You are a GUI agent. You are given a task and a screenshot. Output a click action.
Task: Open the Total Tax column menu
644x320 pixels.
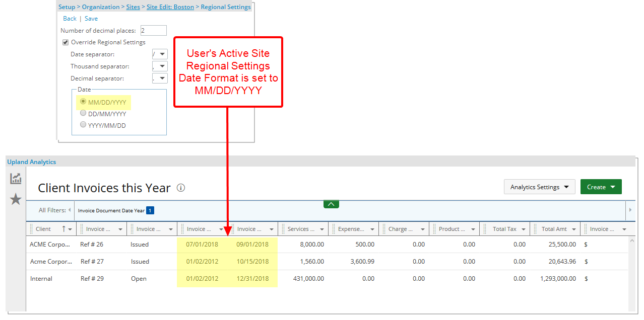524,229
